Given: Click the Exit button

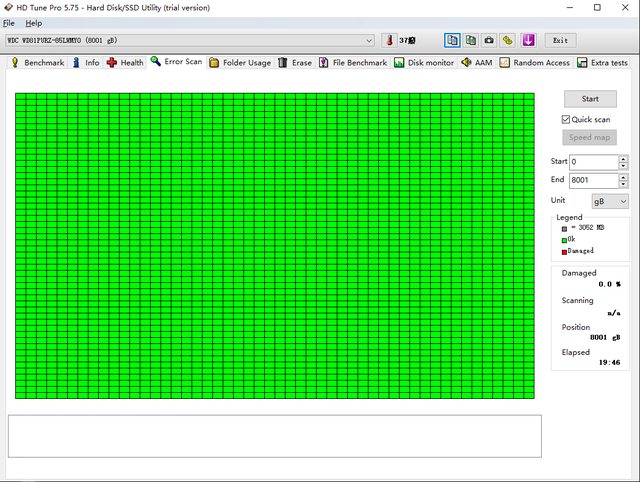Looking at the screenshot, I should [x=560, y=40].
